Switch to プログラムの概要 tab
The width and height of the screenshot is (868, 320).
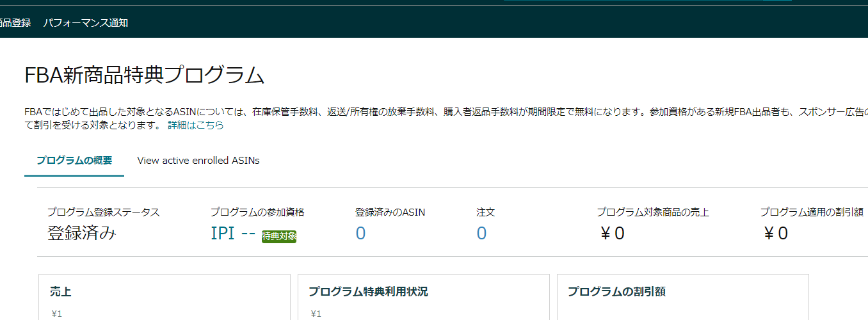pos(74,161)
